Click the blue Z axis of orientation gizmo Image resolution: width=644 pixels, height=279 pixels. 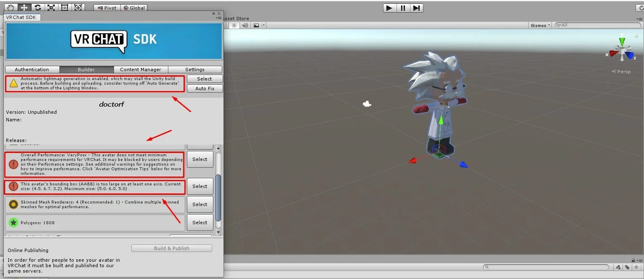click(630, 55)
